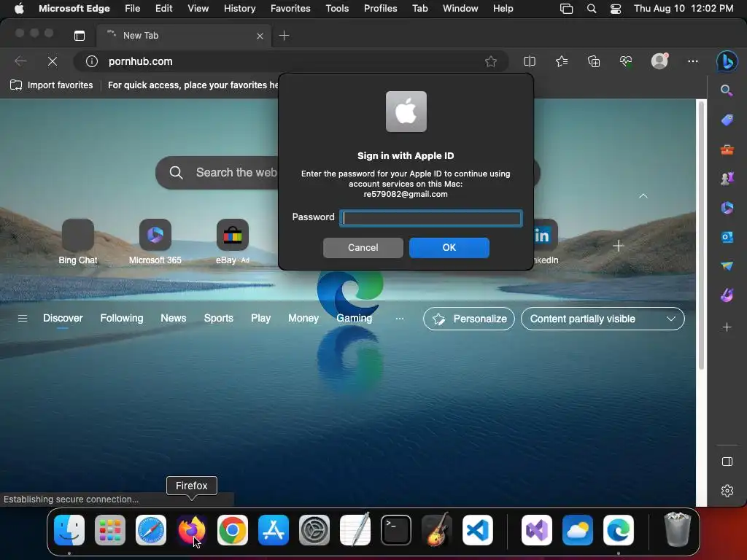Click Cancel in Apple ID dialog
Image resolution: width=747 pixels, height=560 pixels.
[363, 248]
